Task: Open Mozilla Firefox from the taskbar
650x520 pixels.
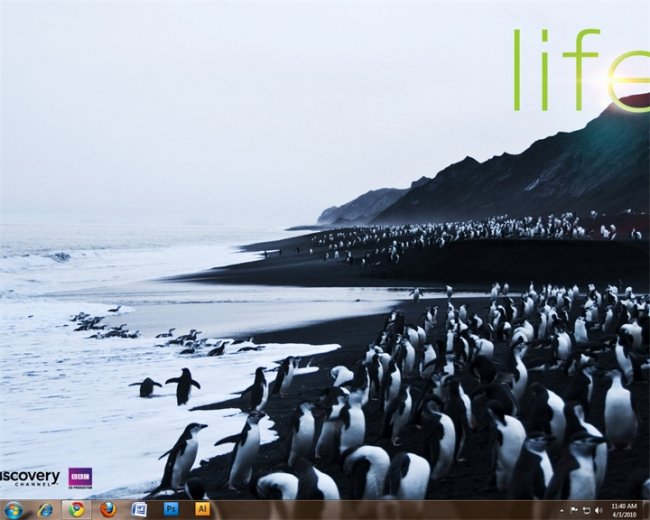Action: coord(108,509)
